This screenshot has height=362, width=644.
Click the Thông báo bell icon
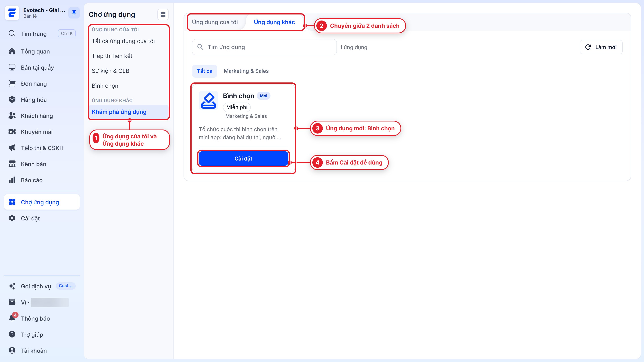[12, 318]
